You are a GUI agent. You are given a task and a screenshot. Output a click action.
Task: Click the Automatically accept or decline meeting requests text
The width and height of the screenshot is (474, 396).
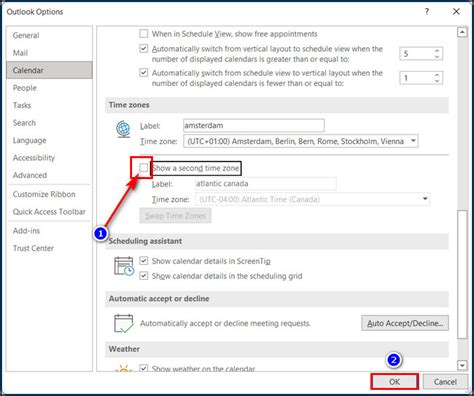[225, 323]
